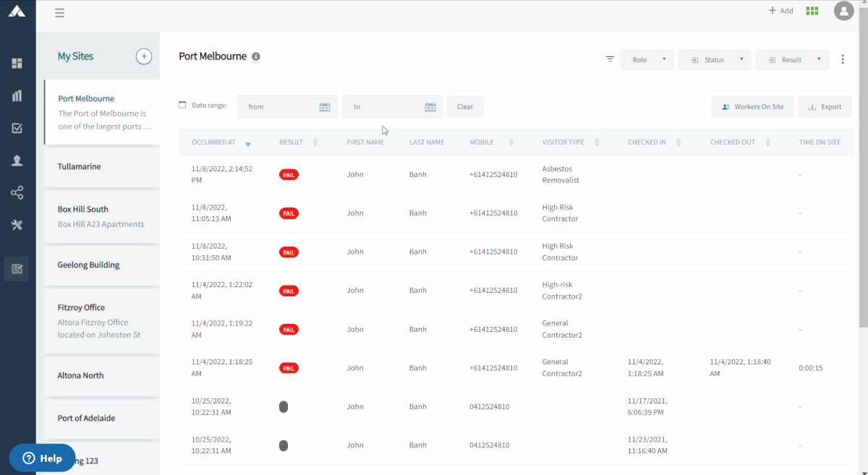
Task: Select Fitzroy Office site
Action: point(102,321)
